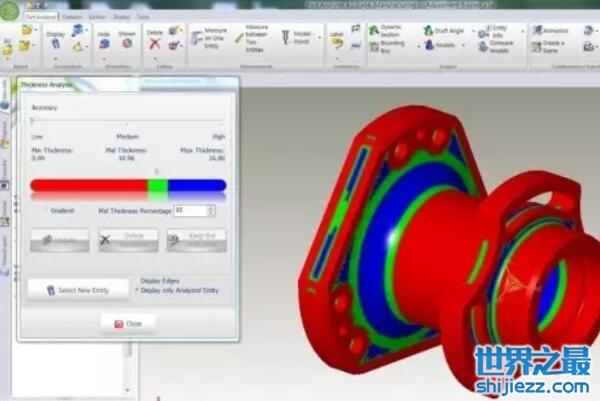Expand the Display dropdown in ribbon
600x401 pixels.
tap(55, 39)
